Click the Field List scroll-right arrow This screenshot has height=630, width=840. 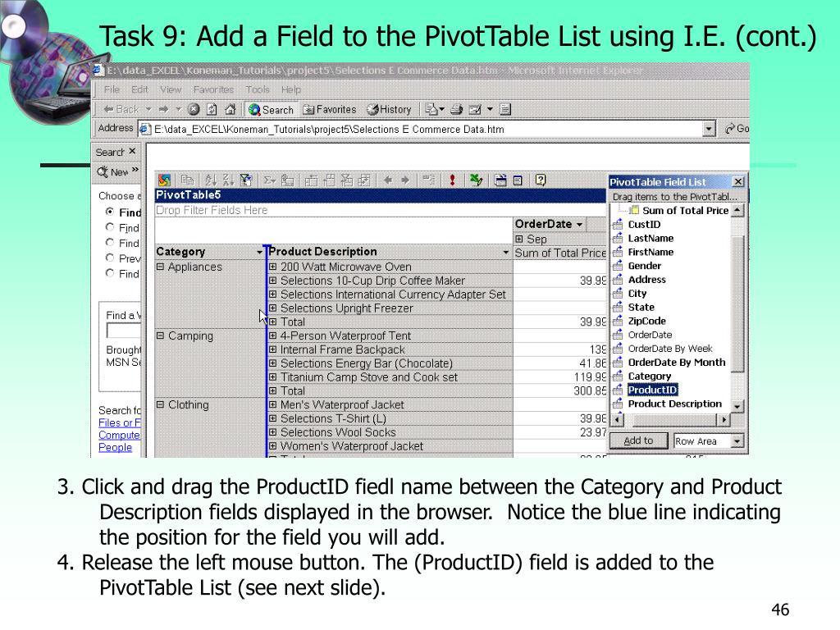click(724, 419)
